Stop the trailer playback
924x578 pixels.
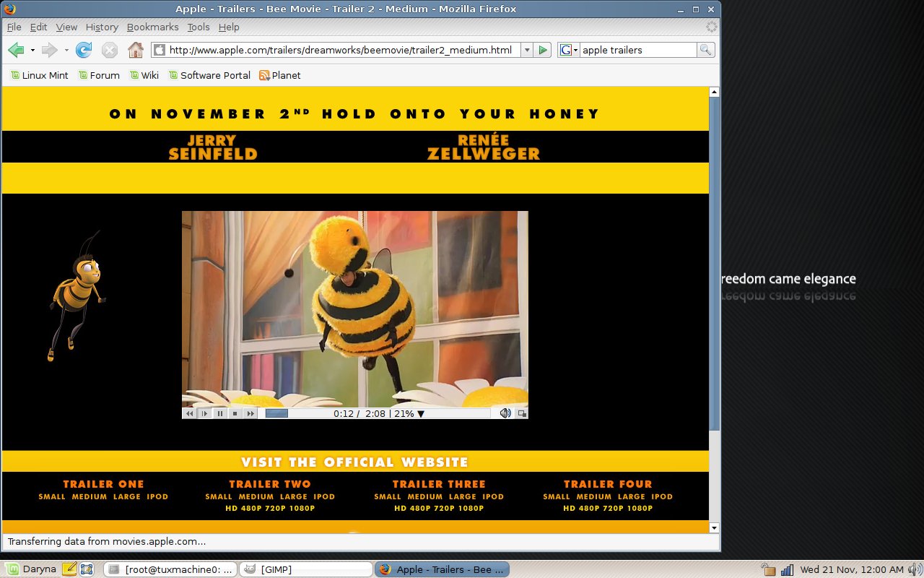[235, 413]
